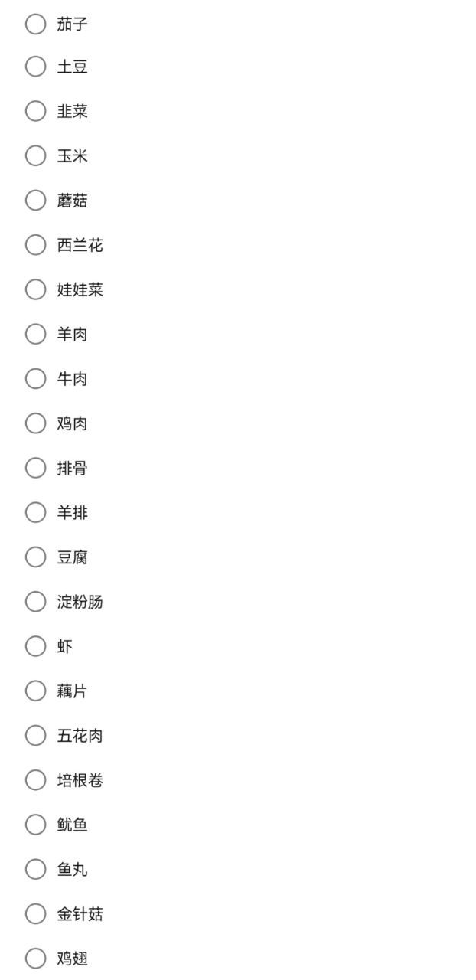
Task: Select the 排骨 radio option
Action: tap(36, 468)
